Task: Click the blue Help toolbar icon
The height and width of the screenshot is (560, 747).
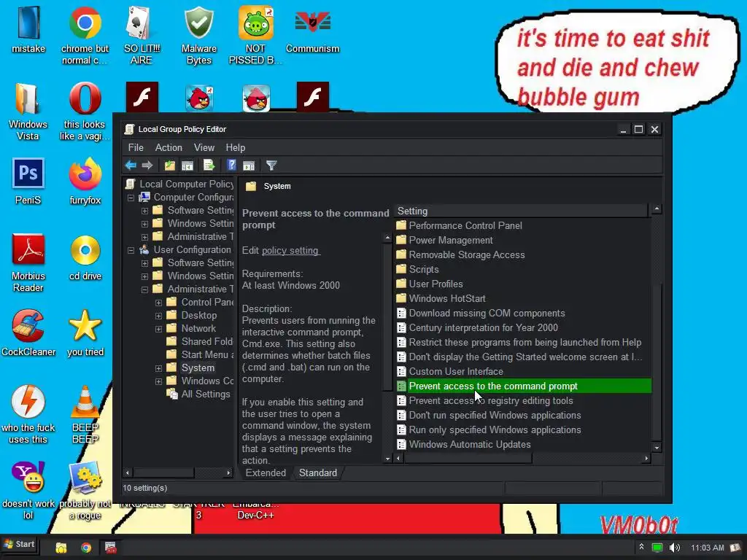Action: (231, 166)
